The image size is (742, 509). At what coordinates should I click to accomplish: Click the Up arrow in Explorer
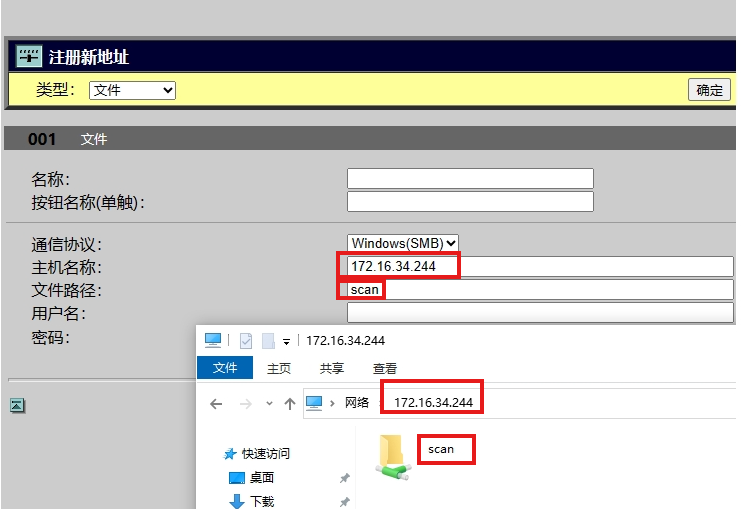point(290,404)
